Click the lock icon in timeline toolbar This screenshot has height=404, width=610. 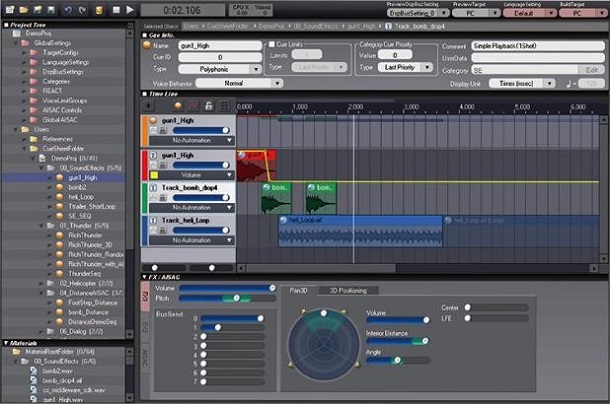210,106
